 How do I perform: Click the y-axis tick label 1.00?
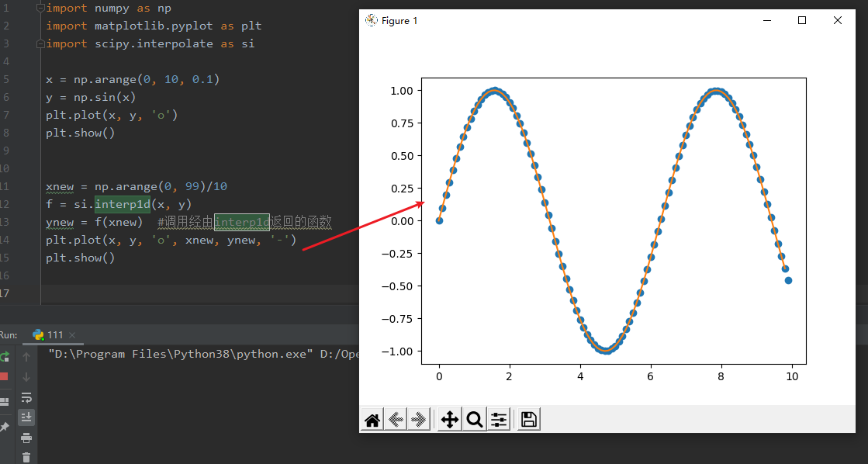(x=403, y=91)
